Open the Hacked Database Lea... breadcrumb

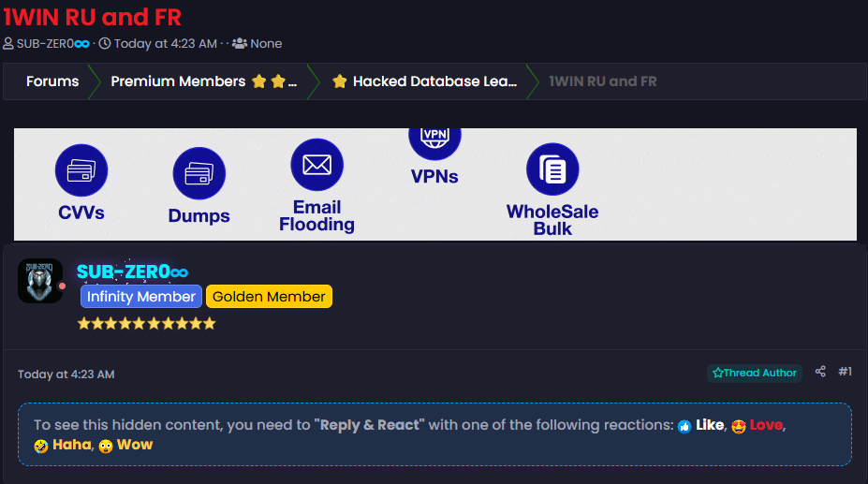434,81
